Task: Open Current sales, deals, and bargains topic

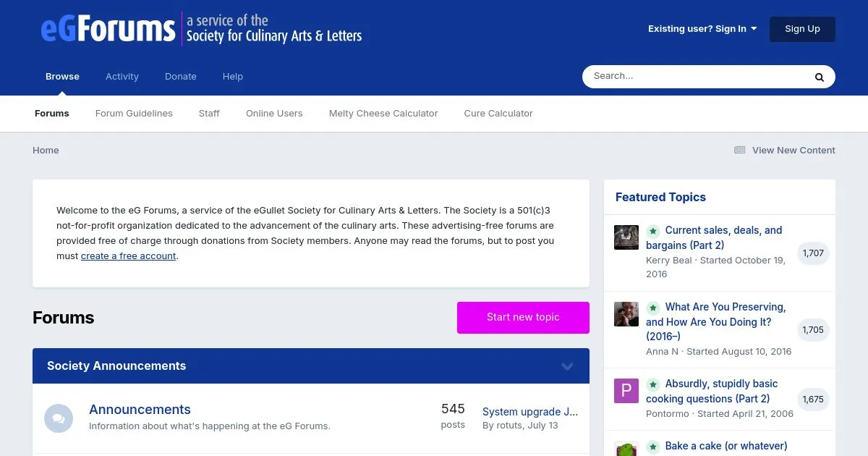Action: [714, 237]
